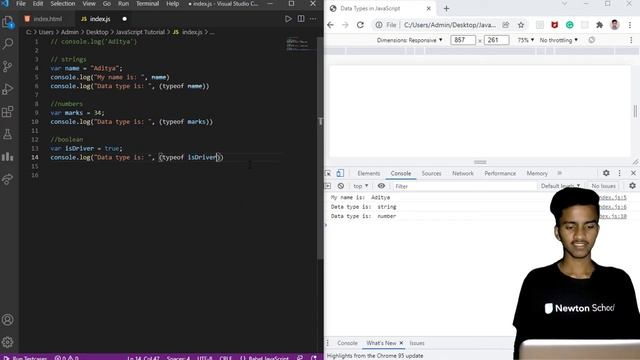Open the VS Code Manage gear

(8, 342)
